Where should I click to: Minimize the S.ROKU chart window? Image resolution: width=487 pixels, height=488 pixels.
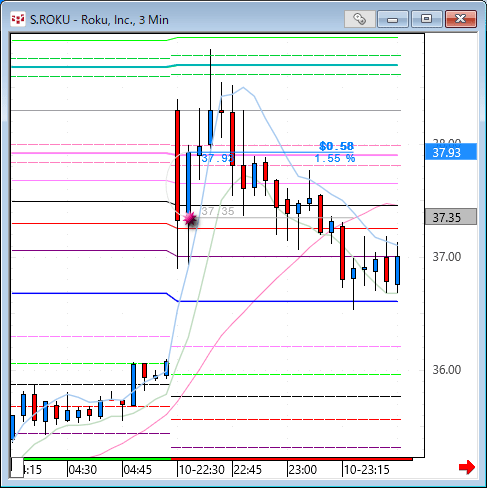pos(393,19)
